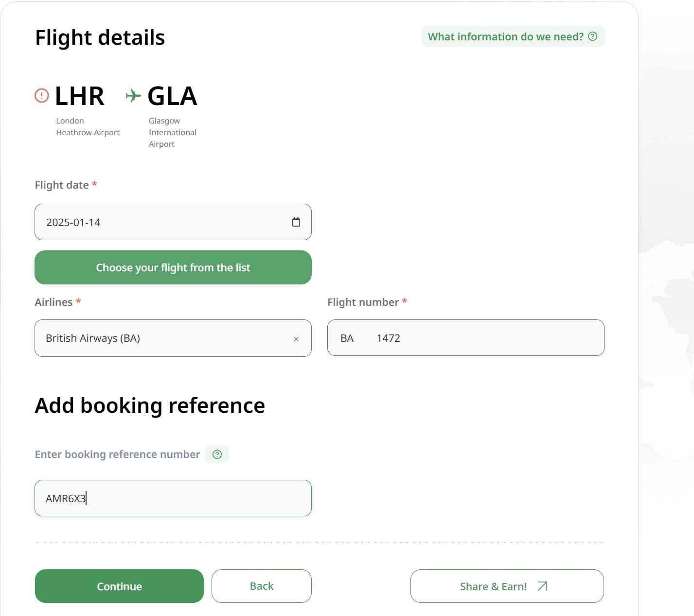Screen dimensions: 694x616
Task: Go back using the Back button
Action: (x=261, y=586)
